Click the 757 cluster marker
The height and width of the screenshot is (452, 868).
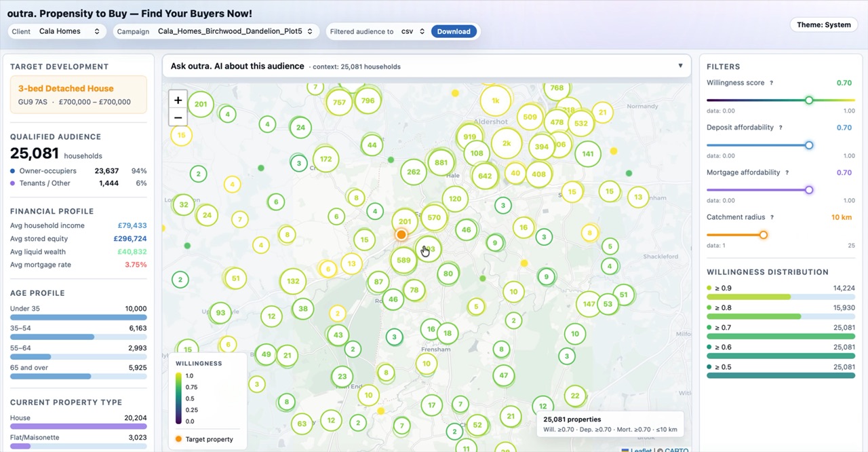click(339, 102)
